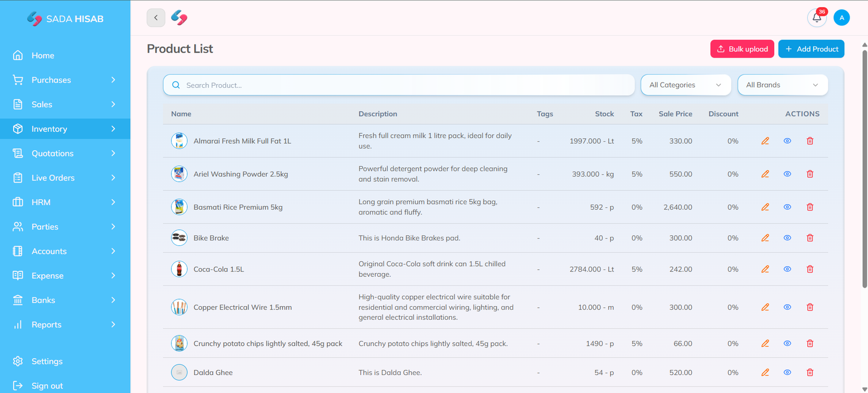Expand the Live Orders submenu chevron
This screenshot has width=868, height=393.
[x=113, y=178]
